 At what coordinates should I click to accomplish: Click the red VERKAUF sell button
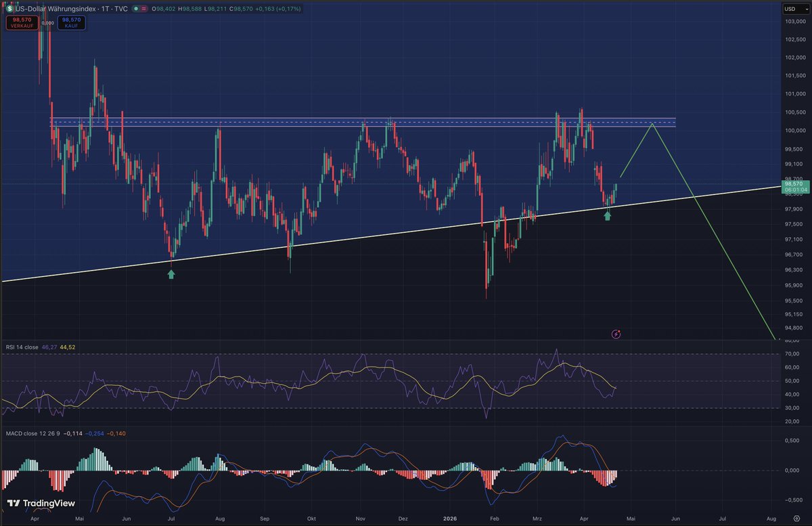coord(22,22)
